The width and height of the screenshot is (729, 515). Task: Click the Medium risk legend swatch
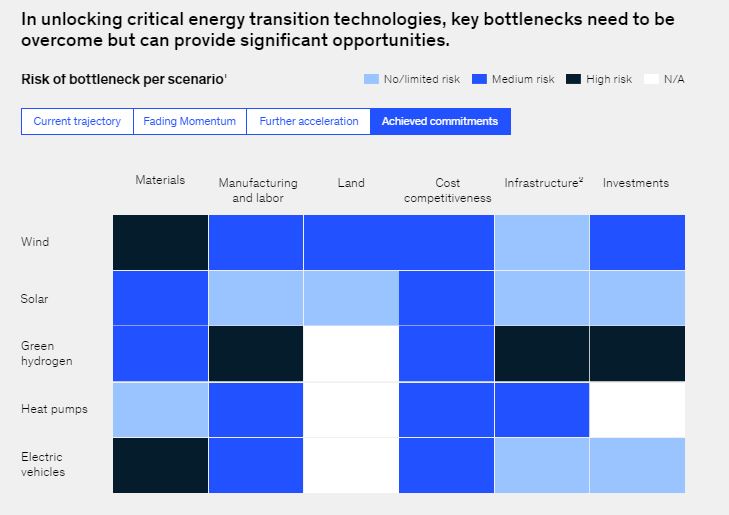pyautogui.click(x=478, y=79)
